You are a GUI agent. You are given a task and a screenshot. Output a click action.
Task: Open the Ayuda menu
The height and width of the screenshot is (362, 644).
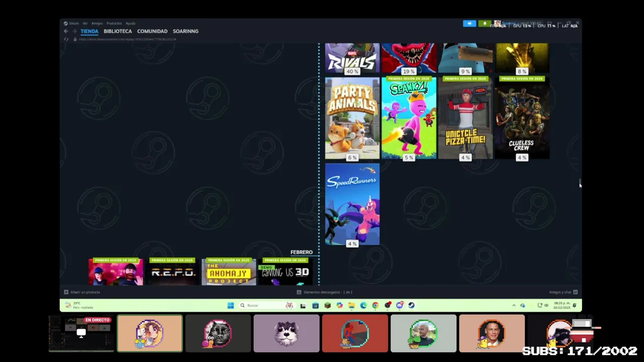(130, 23)
